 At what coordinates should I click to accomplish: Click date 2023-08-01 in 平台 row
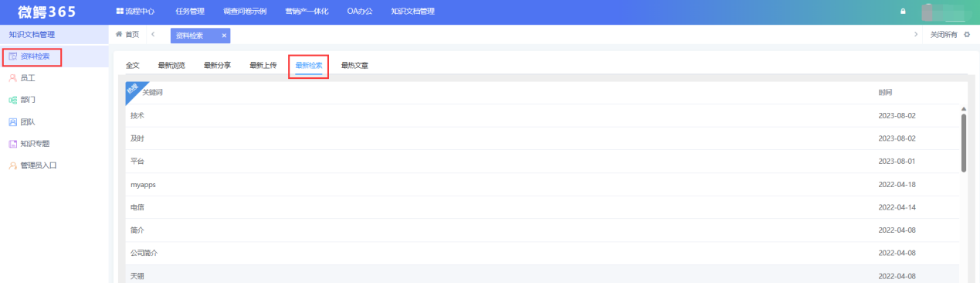coord(897,162)
